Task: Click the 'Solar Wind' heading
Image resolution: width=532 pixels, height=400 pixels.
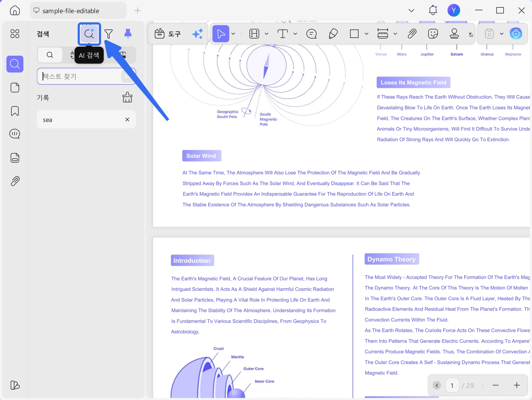Action: pyautogui.click(x=201, y=156)
